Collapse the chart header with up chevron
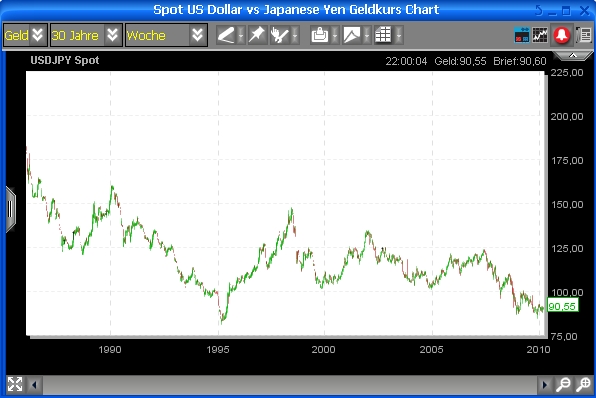 [x=573, y=56]
